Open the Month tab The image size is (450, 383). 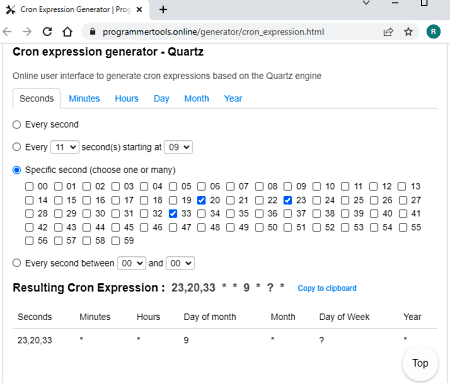[x=197, y=99]
